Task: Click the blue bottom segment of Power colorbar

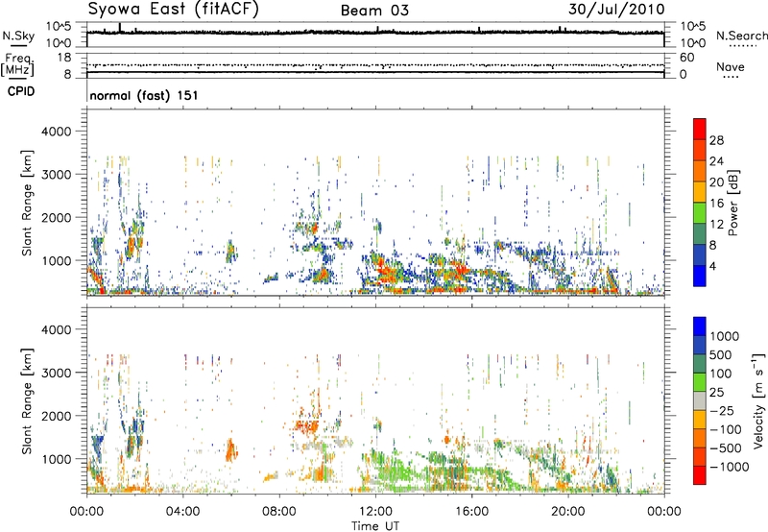Action: point(700,276)
